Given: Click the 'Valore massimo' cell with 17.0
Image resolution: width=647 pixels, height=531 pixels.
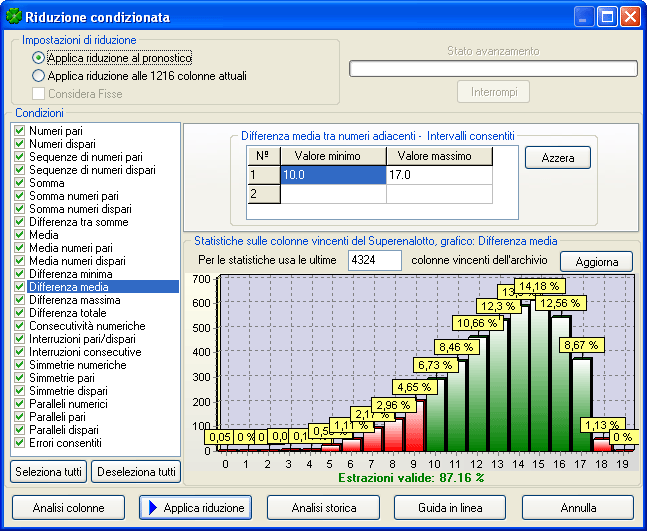Looking at the screenshot, I should pos(439,175).
